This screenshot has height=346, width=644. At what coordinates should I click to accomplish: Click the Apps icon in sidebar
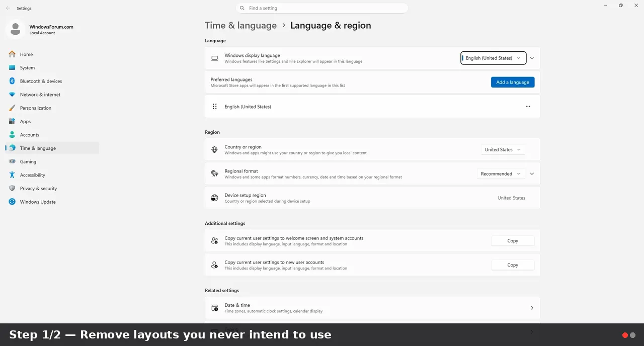tap(12, 121)
